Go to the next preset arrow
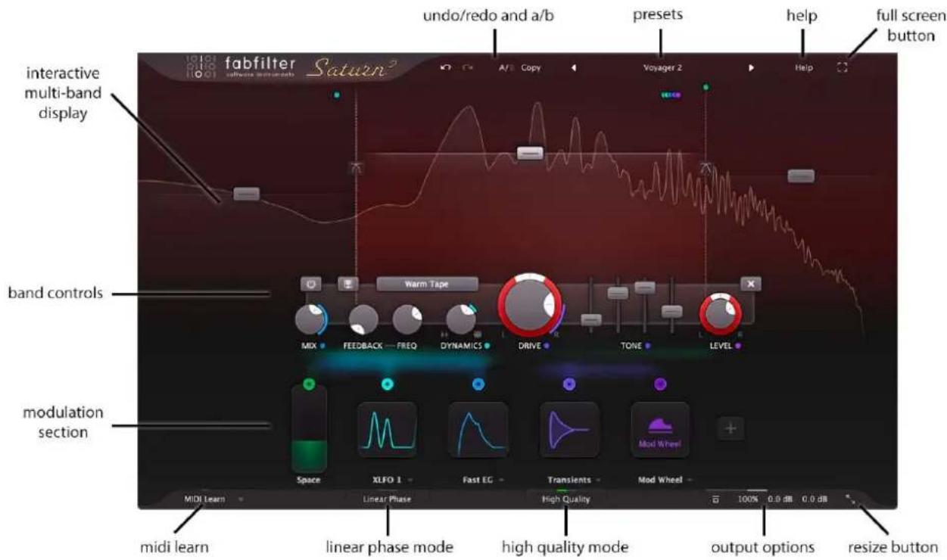Screen dimensions: 947x560 pyautogui.click(x=751, y=67)
